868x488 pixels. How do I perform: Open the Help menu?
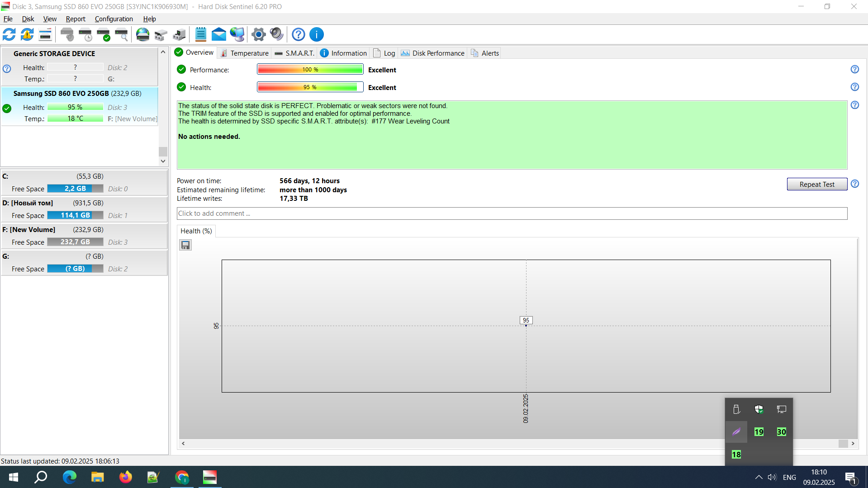[149, 19]
